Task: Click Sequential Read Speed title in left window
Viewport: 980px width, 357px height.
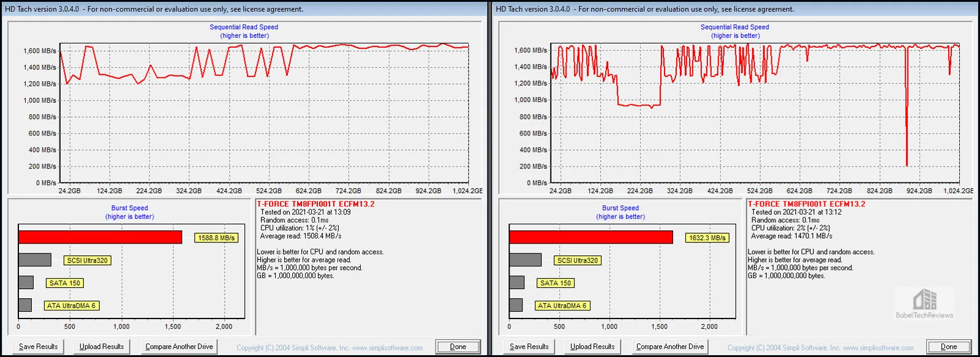Action: coord(244,27)
